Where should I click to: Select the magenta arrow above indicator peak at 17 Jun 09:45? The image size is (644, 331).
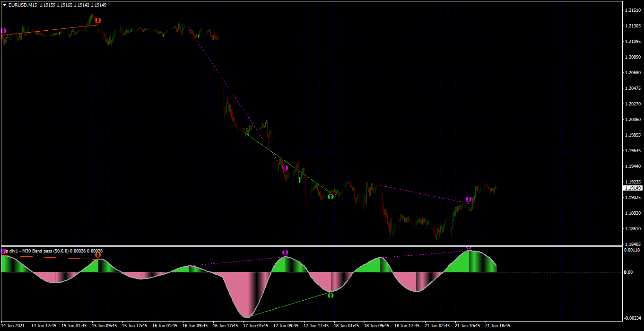point(285,253)
